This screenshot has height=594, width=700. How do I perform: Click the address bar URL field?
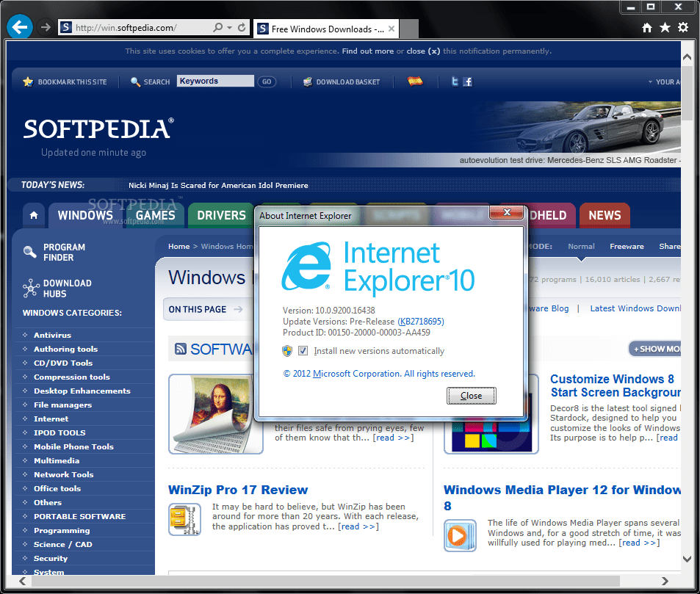click(142, 28)
